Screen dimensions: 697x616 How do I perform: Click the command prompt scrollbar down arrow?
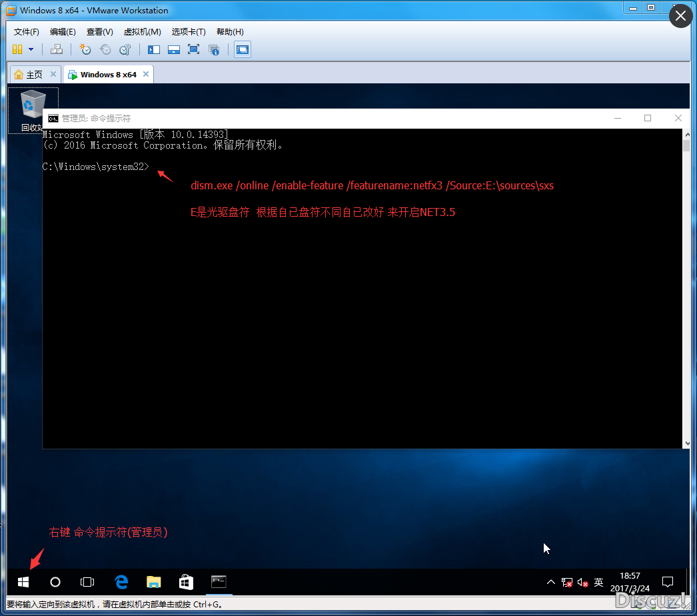tap(687, 443)
